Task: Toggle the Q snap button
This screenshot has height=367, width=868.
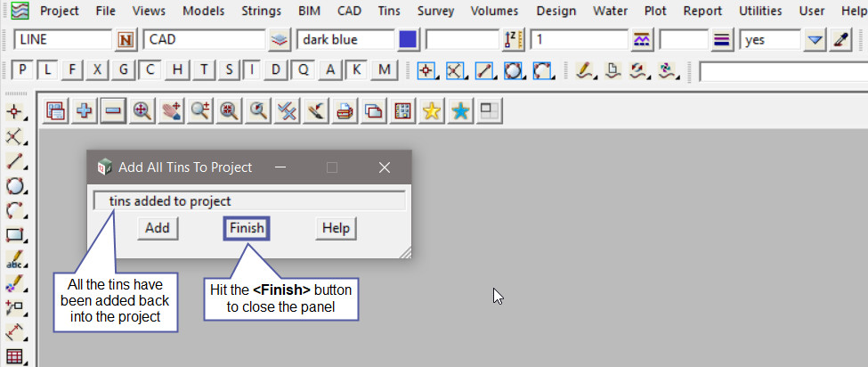Action: coord(303,69)
